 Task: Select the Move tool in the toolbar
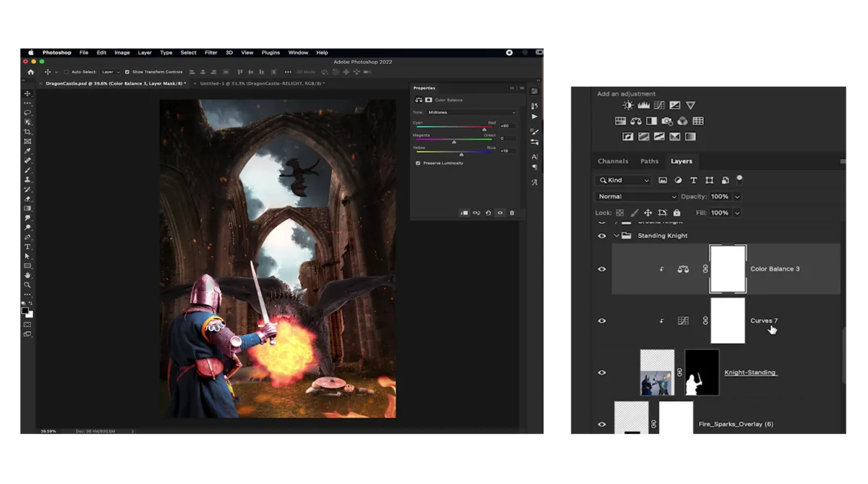[x=27, y=93]
